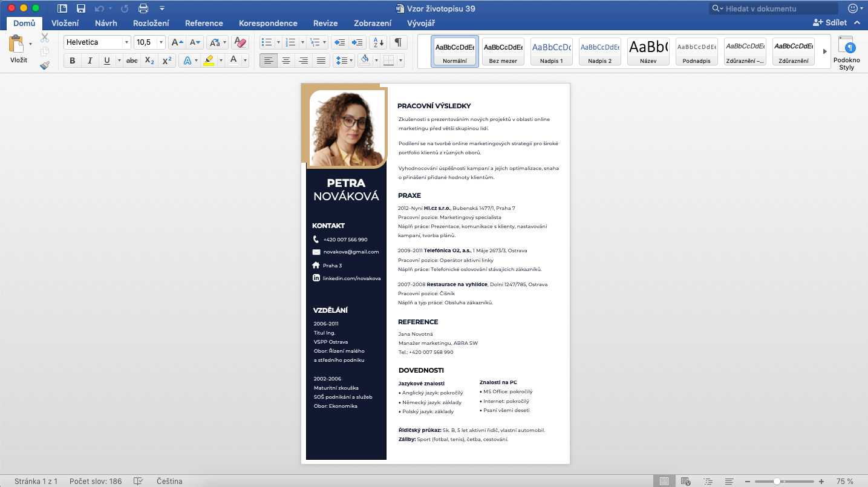Viewport: 868px width, 487px height.
Task: Open the font size 10,5 dropdown
Action: (x=161, y=42)
